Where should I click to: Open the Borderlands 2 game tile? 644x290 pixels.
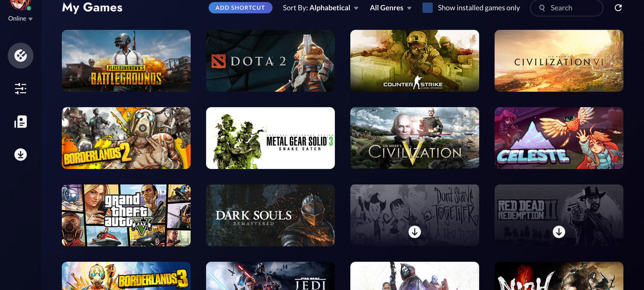[x=126, y=138]
